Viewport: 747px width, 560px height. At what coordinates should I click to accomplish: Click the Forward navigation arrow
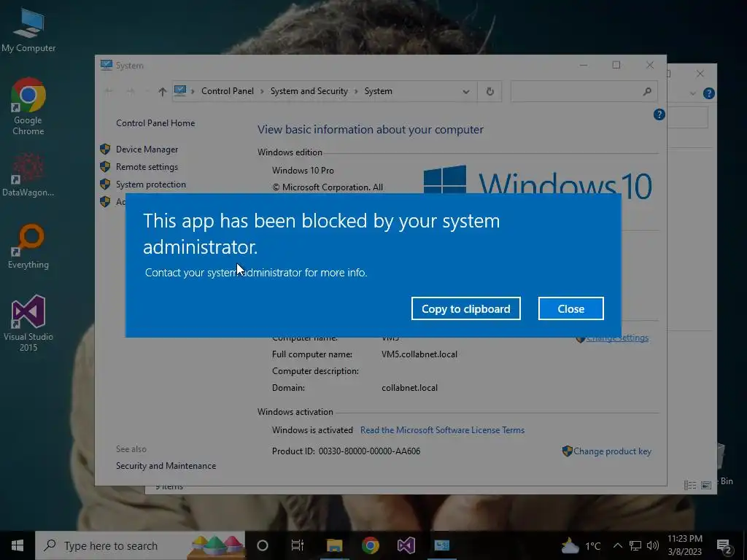coord(131,91)
